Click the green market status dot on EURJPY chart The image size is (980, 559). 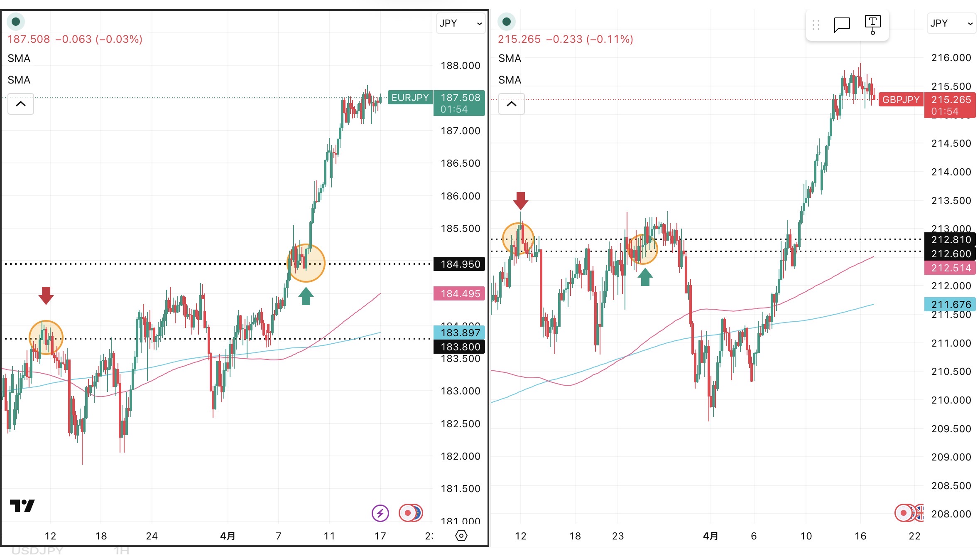click(16, 22)
